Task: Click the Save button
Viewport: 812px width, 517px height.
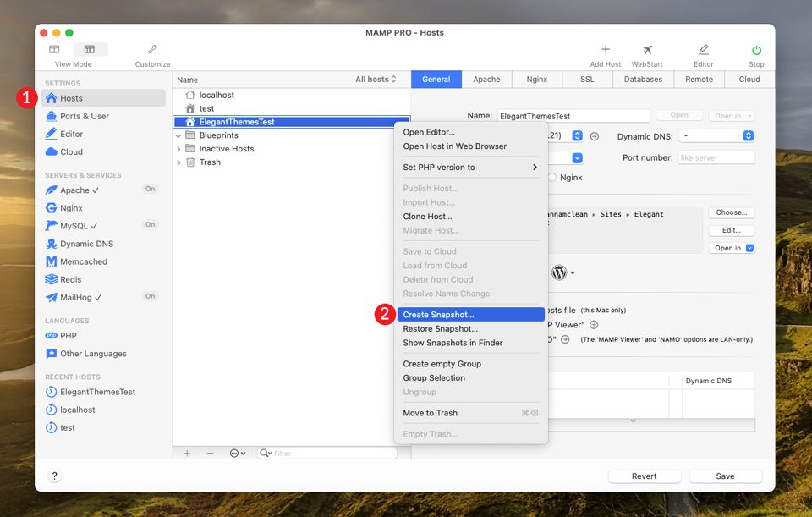Action: tap(725, 476)
